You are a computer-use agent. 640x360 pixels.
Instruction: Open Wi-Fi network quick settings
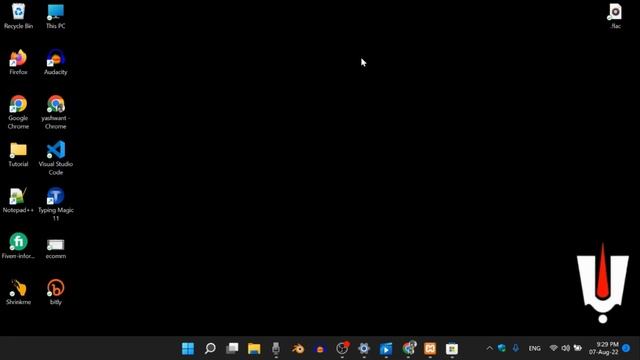click(553, 348)
